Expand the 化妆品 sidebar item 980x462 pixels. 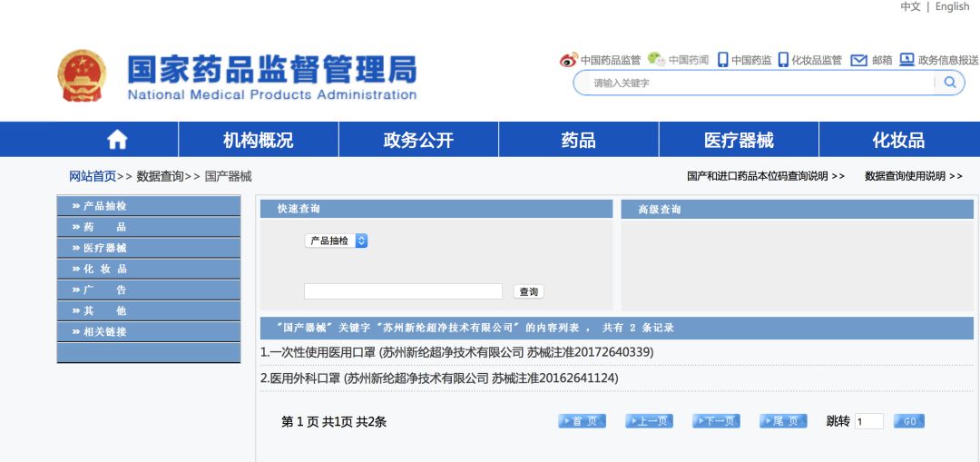tap(149, 269)
